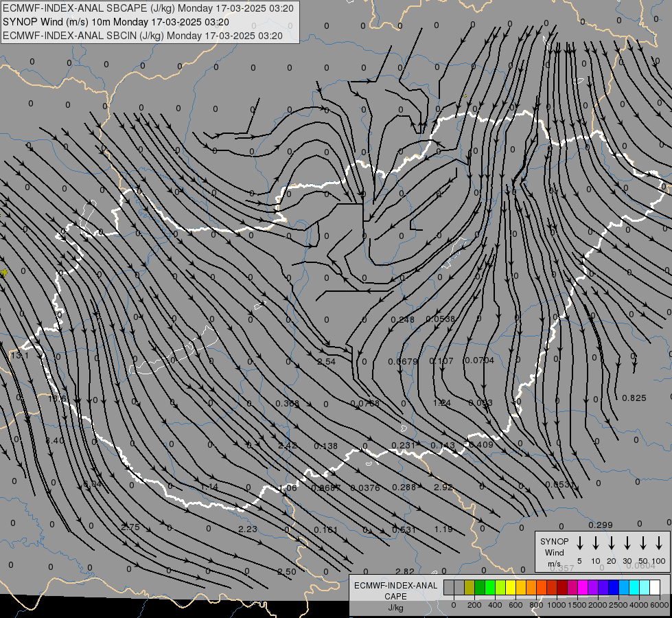Click the 100 m/s wind arrow in the legend
Viewport: 672px width, 618px height.
coord(659,542)
